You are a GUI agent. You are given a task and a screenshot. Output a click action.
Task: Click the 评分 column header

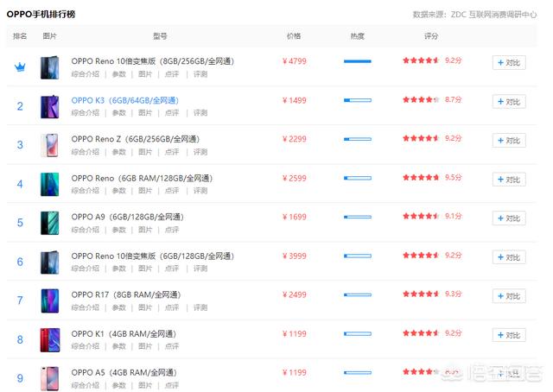(x=431, y=36)
